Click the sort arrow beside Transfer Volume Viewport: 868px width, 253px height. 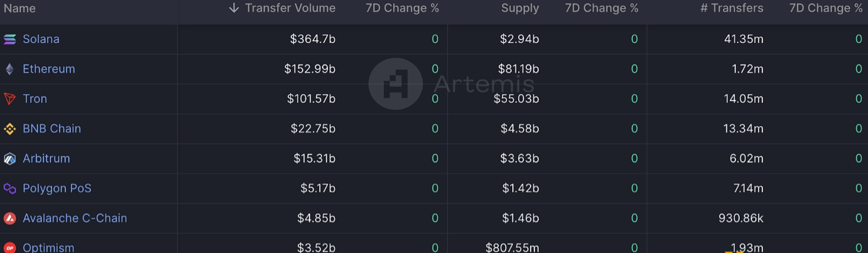234,8
